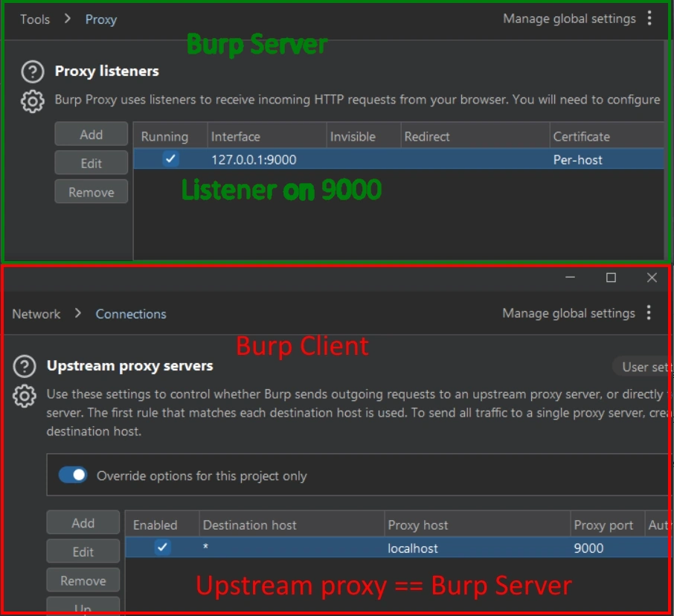Click Manage global settings in the Burp Server window
This screenshot has height=616, width=674.
click(569, 19)
